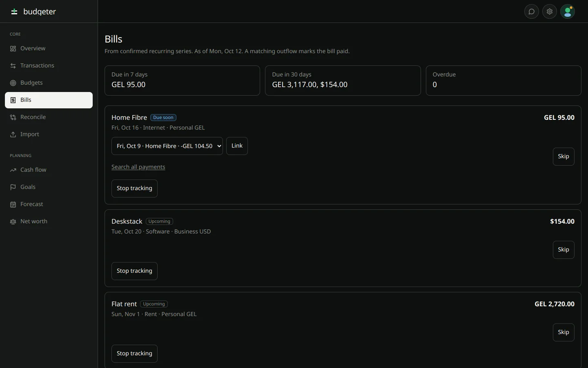The image size is (588, 368).
Task: Click the Goals flag icon
Action: point(13,187)
